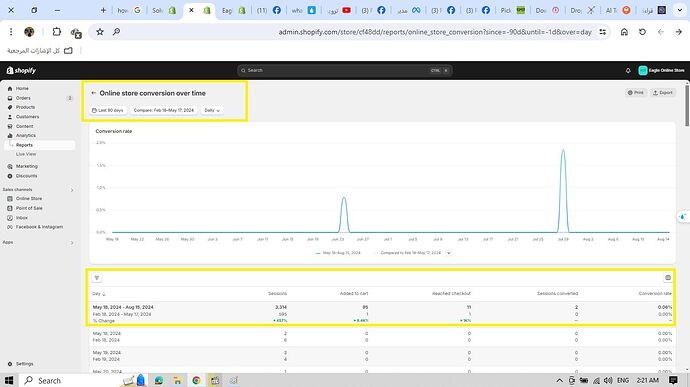
Task: Open the Compare Feb 18–May 17 dropdown
Action: [x=163, y=111]
